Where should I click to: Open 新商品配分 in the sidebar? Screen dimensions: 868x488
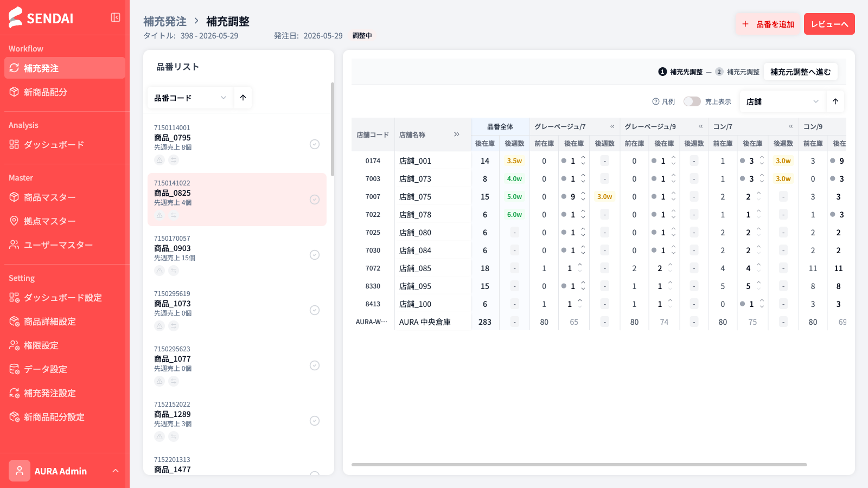point(65,92)
